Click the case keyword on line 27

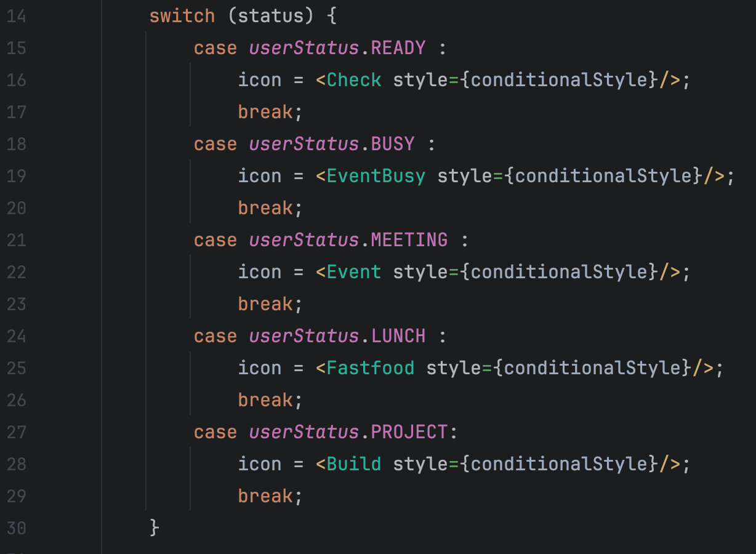(215, 432)
